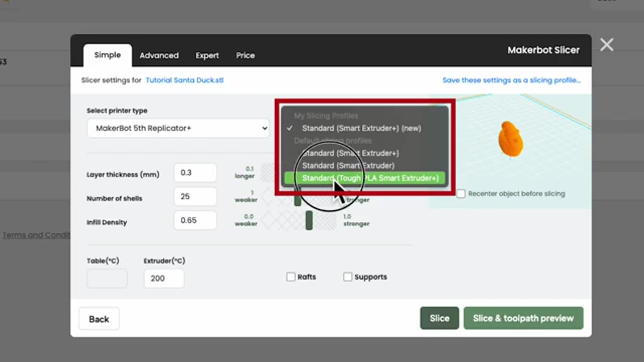Select Standard (Tough PLA Smart Extruder+) profile
Screen dimensions: 644x362
[x=365, y=178]
